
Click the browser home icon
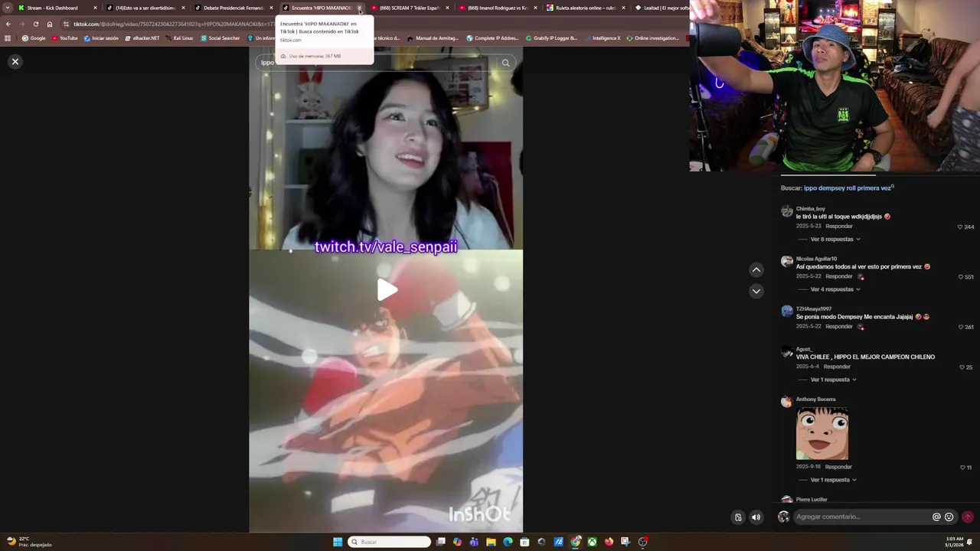(50, 24)
